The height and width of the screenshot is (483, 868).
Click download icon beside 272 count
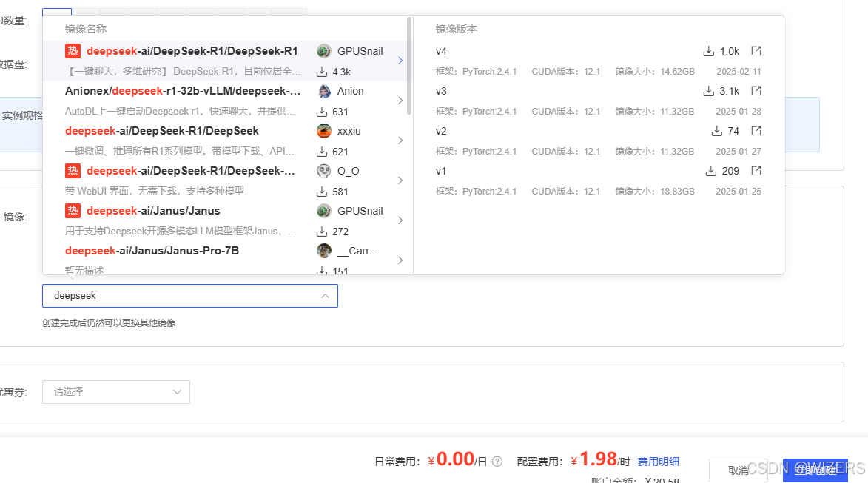tap(322, 232)
